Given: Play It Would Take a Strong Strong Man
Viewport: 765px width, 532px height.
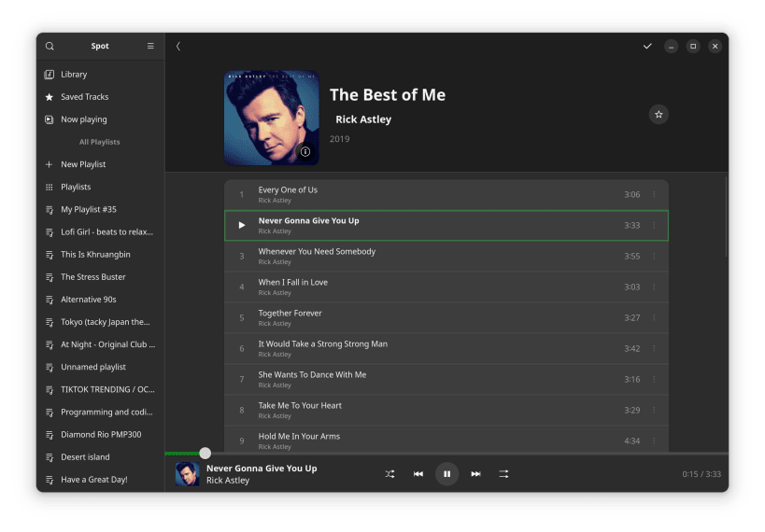Looking at the screenshot, I should (446, 348).
